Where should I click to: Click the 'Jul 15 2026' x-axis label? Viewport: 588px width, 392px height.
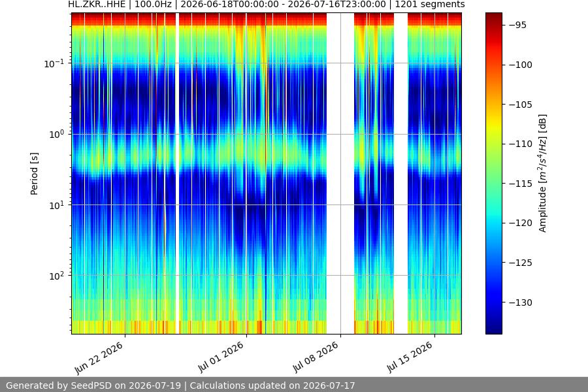click(x=410, y=357)
